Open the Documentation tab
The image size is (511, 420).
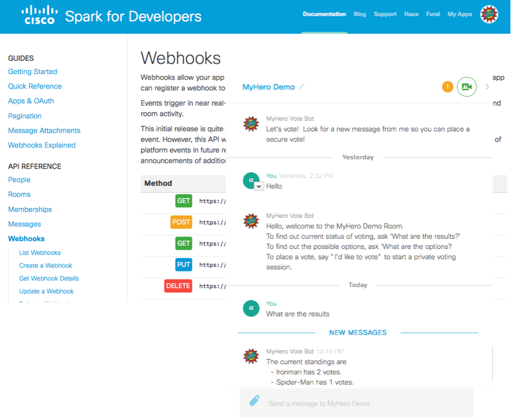pyautogui.click(x=324, y=14)
